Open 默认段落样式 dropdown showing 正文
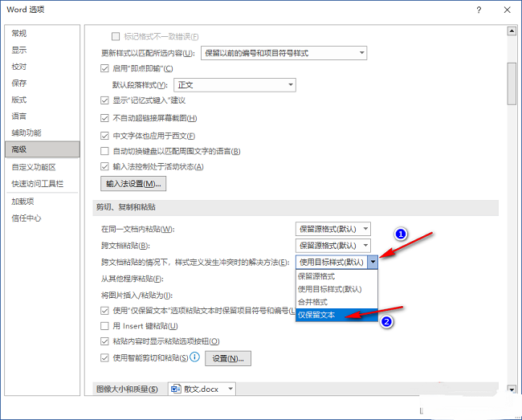522x420 pixels. (234, 85)
